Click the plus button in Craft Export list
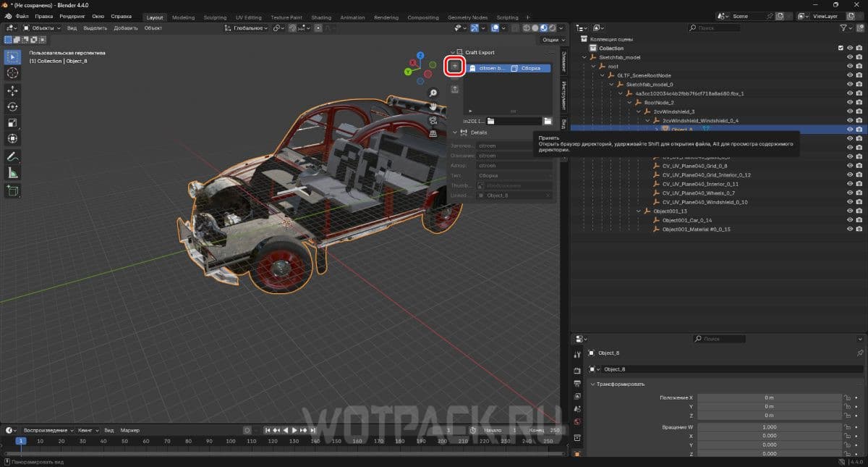 [454, 66]
